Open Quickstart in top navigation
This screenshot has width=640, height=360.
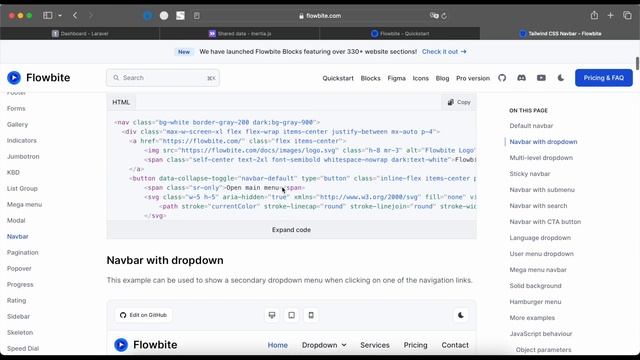338,78
